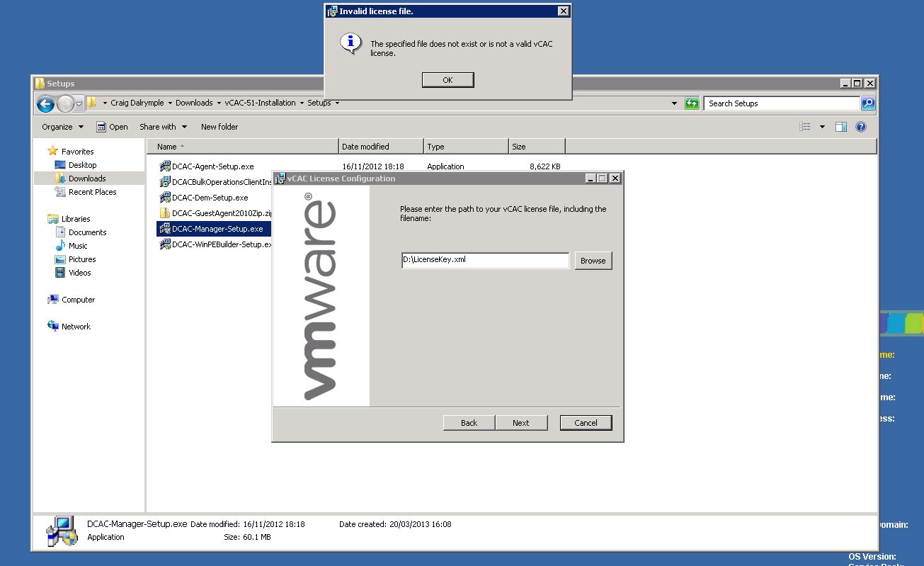The height and width of the screenshot is (566, 924).
Task: Click the Network icon in navigation pane
Action: 53,326
